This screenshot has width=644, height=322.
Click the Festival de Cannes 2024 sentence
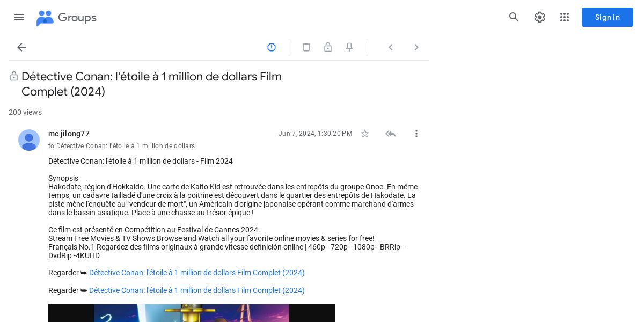point(154,230)
